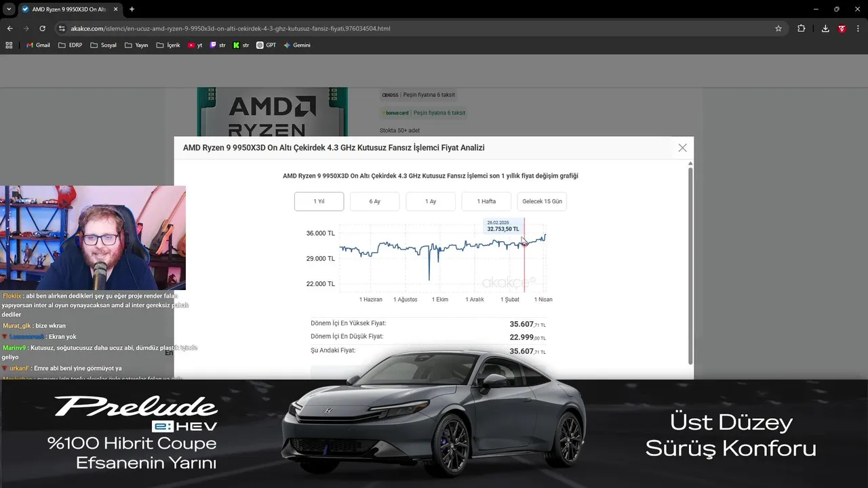This screenshot has height=488, width=868.
Task: Open the Sosyal bookmark folder
Action: pyautogui.click(x=103, y=45)
